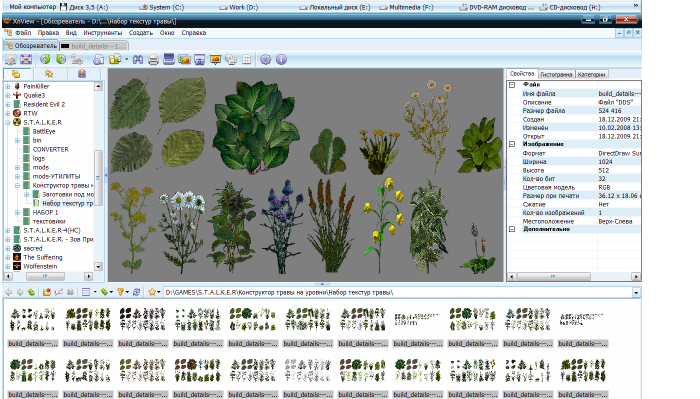700x399 pixels.
Task: Create a new folder via folder icon
Action: click(47, 292)
